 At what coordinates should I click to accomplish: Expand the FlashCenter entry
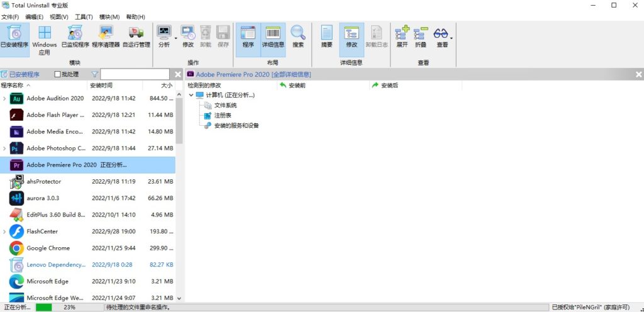(4, 231)
